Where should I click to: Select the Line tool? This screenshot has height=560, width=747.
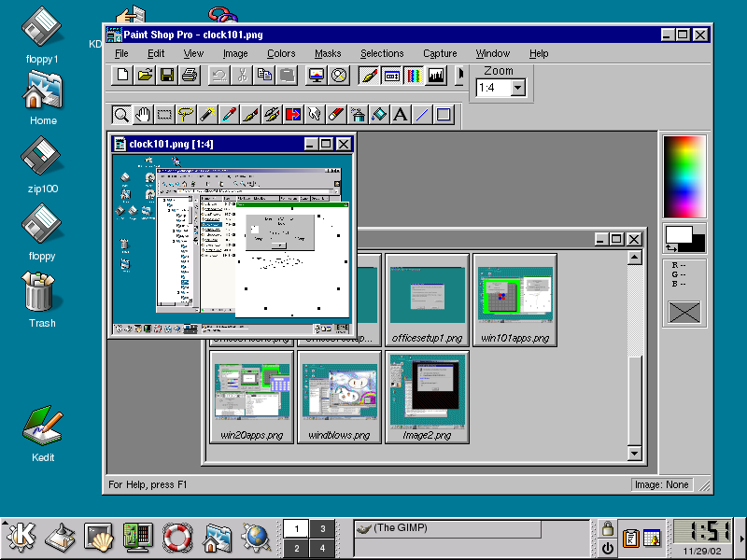coord(422,115)
